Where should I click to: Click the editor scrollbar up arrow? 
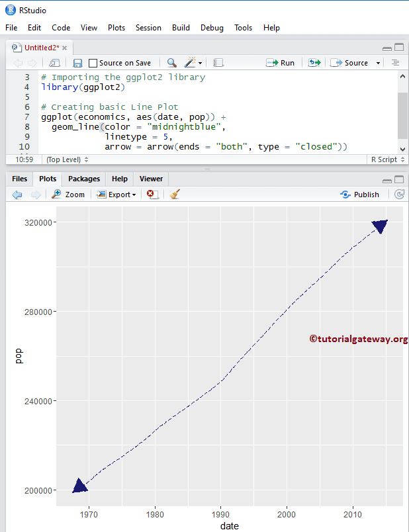[402, 77]
